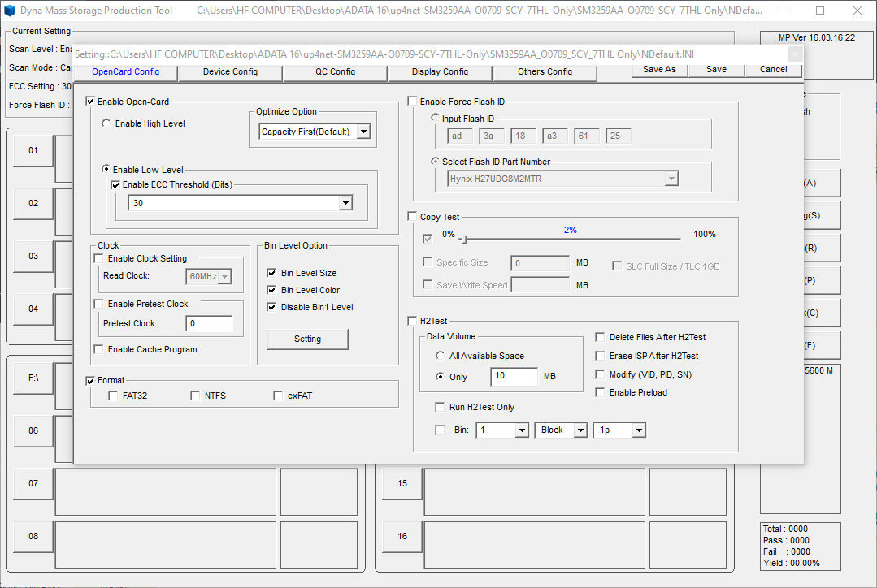877x588 pixels.
Task: Check the FAT32 format option
Action: coord(113,396)
